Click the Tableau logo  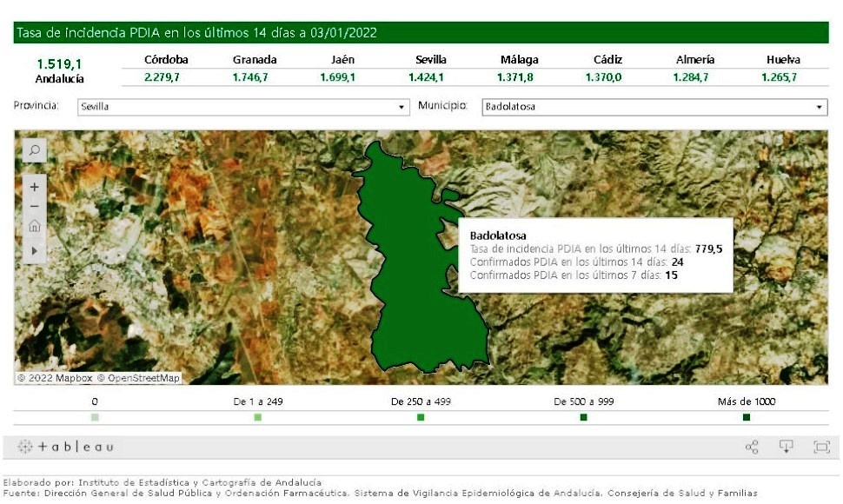[x=65, y=447]
